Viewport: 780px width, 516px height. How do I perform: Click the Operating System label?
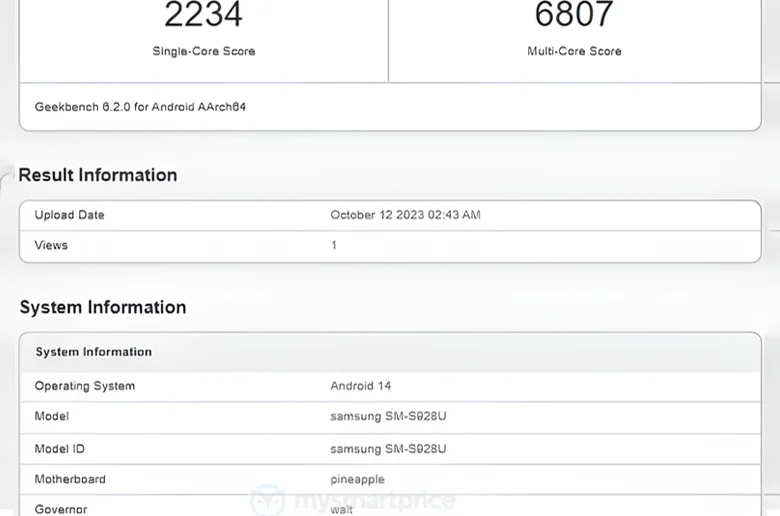tap(85, 386)
